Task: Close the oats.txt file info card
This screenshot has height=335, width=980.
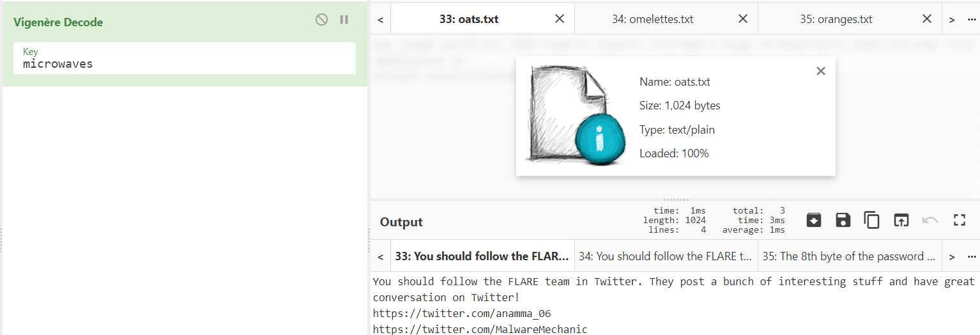Action: click(821, 71)
